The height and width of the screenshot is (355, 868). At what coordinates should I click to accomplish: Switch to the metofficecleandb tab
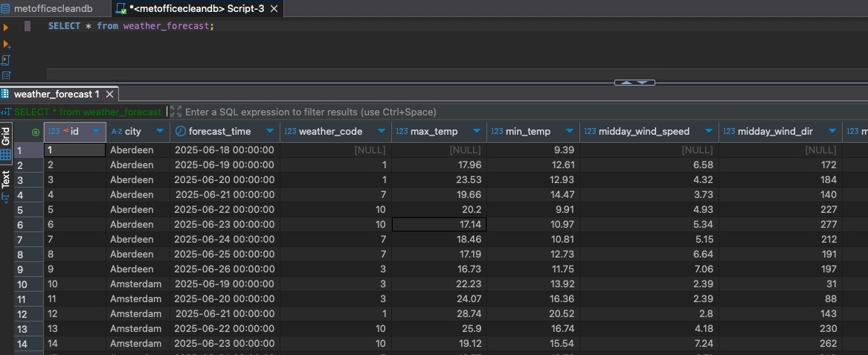(x=53, y=9)
